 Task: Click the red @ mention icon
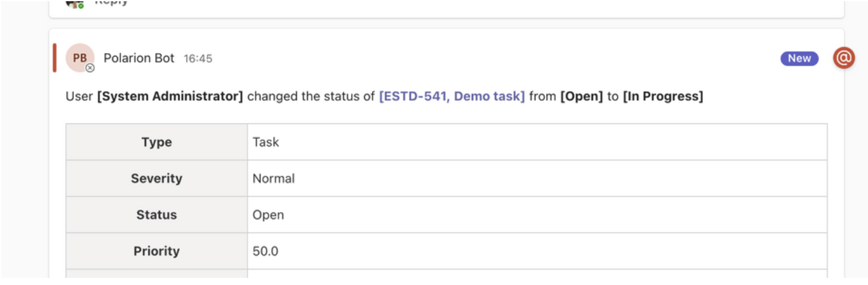click(844, 58)
